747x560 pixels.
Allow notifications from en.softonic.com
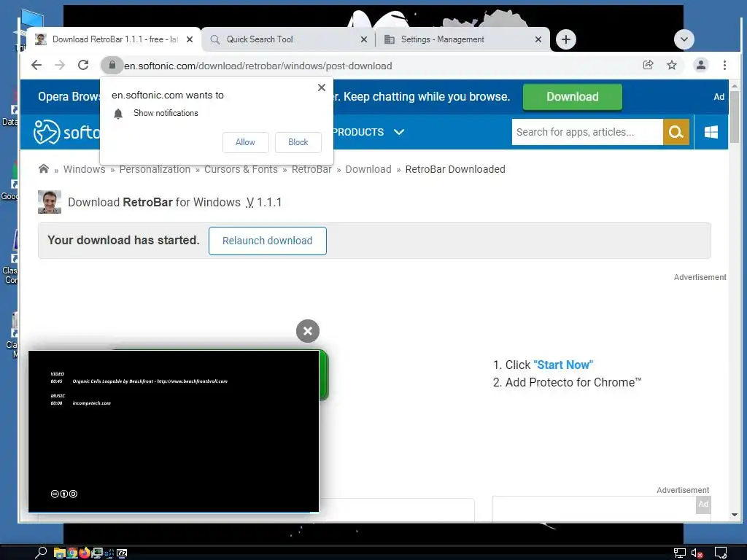[x=245, y=142]
